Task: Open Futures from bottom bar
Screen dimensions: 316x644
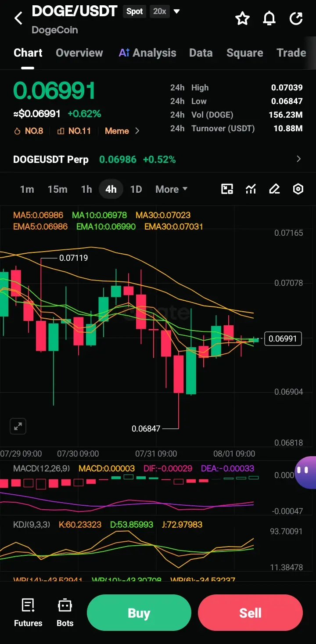Action: click(28, 613)
